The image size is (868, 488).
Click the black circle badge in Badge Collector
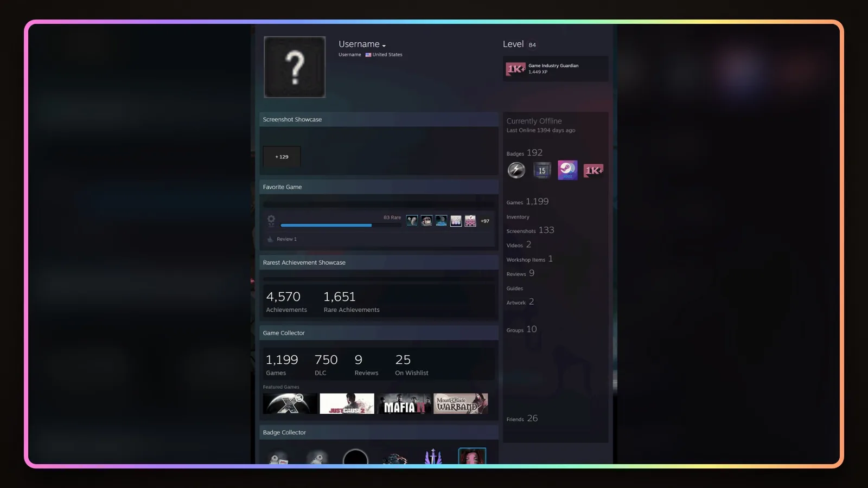(x=356, y=457)
